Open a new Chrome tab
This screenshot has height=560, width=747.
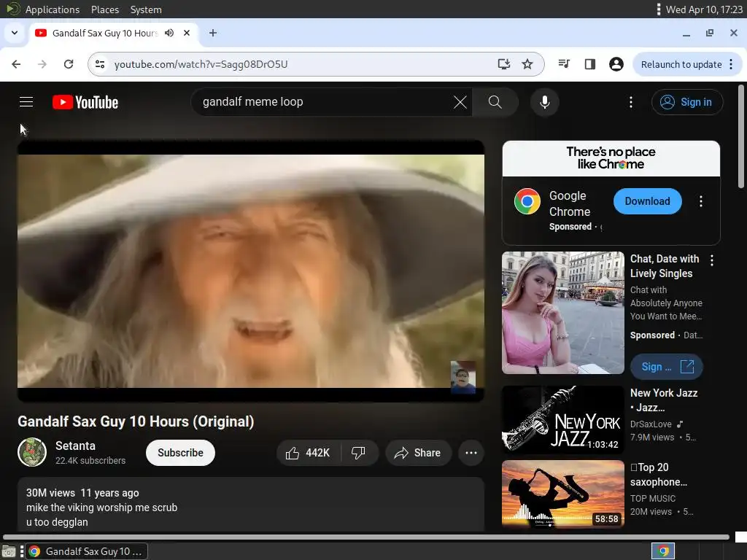click(x=213, y=33)
